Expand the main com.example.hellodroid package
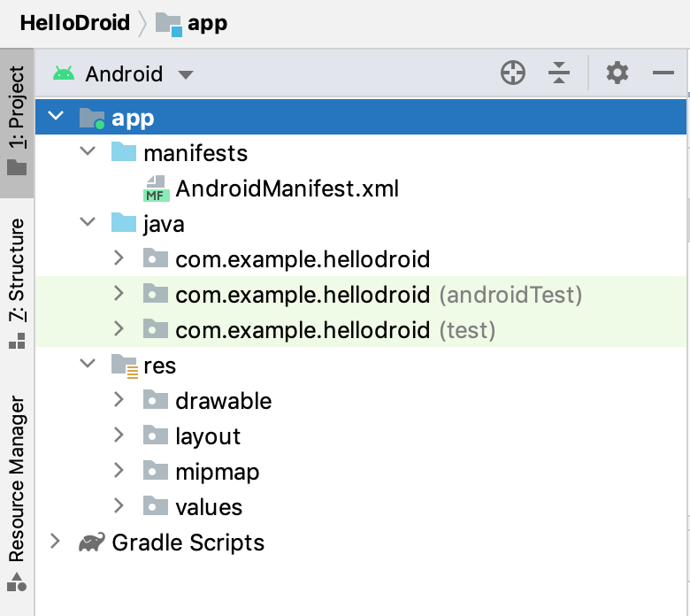The image size is (690, 616). click(x=119, y=258)
